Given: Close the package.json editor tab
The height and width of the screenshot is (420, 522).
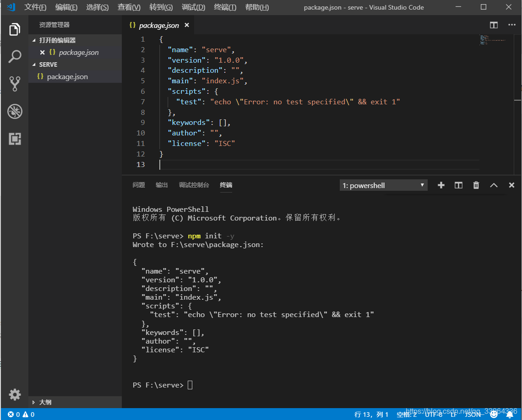Looking at the screenshot, I should [187, 25].
